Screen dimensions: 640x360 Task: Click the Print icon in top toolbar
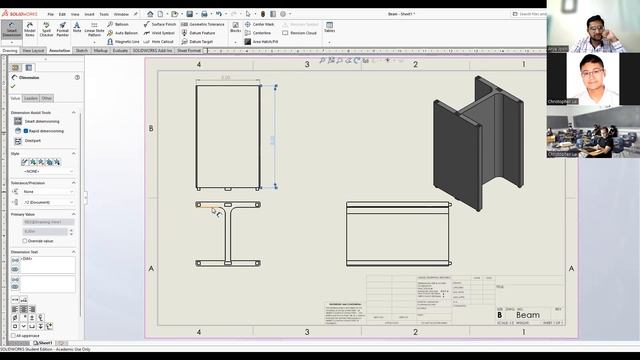click(x=204, y=14)
